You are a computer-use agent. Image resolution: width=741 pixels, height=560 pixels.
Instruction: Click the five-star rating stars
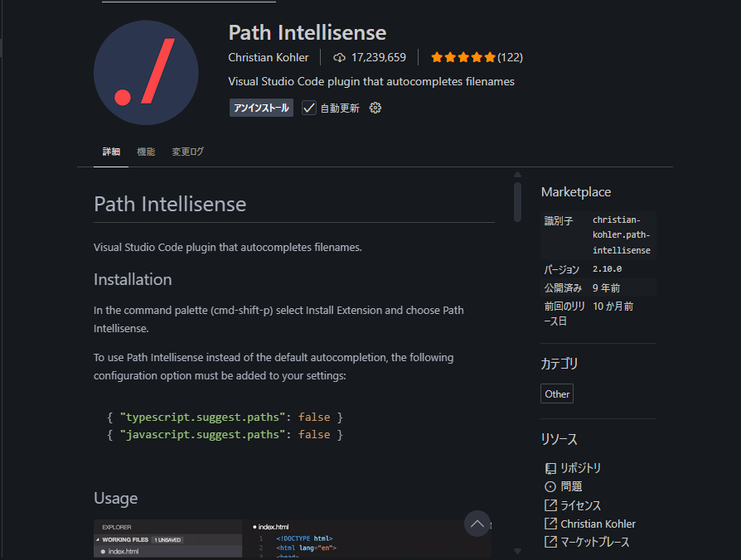[463, 57]
